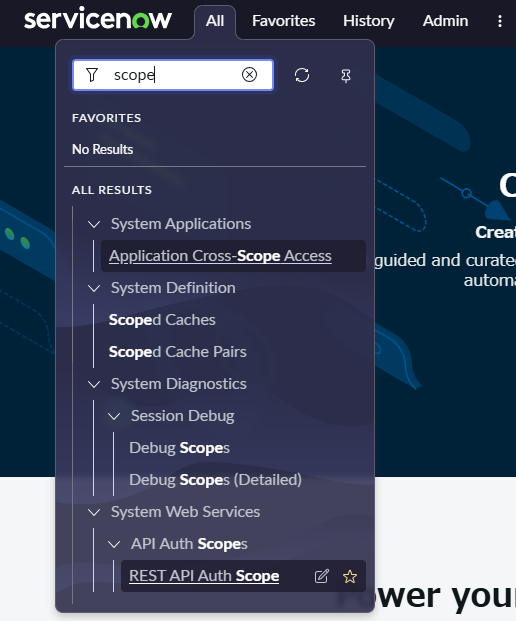Click inside the scope filter field
The image size is (516, 621).
point(173,75)
